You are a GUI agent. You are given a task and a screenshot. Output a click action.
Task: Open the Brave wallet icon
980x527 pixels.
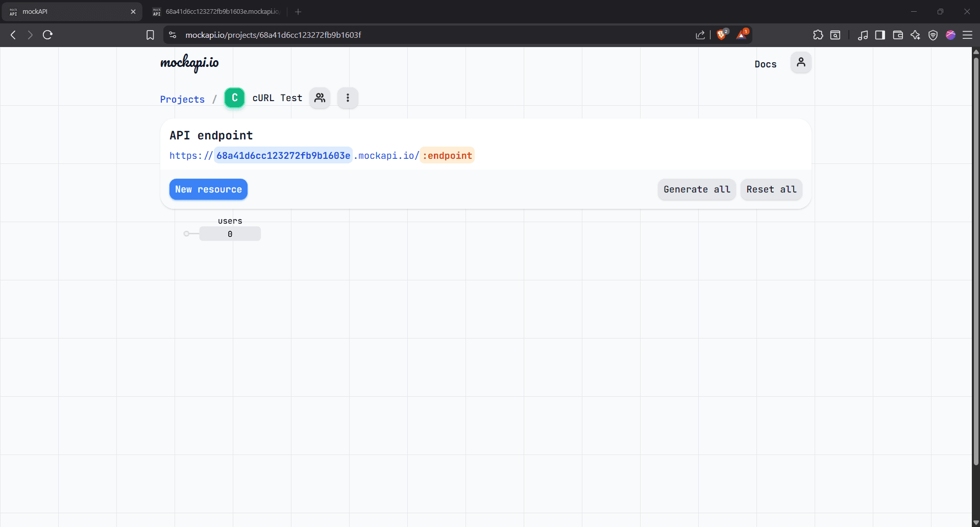click(898, 35)
